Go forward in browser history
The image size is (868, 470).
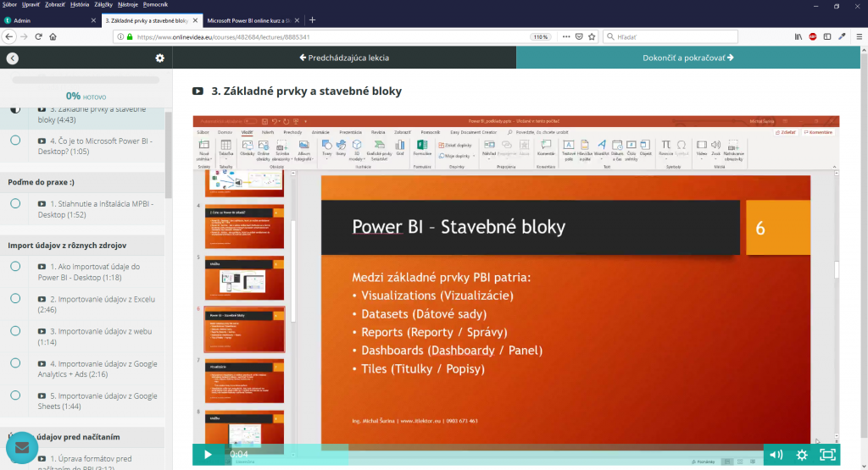tap(24, 36)
